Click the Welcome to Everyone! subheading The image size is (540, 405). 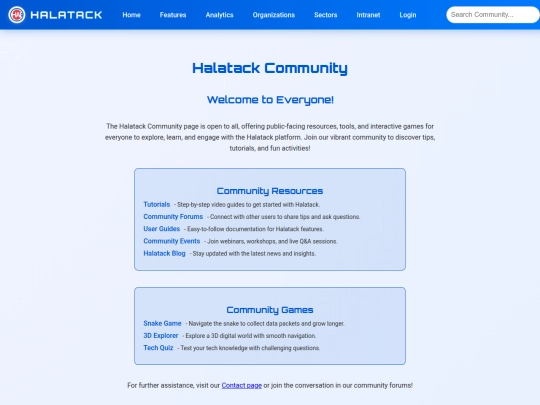click(x=270, y=100)
